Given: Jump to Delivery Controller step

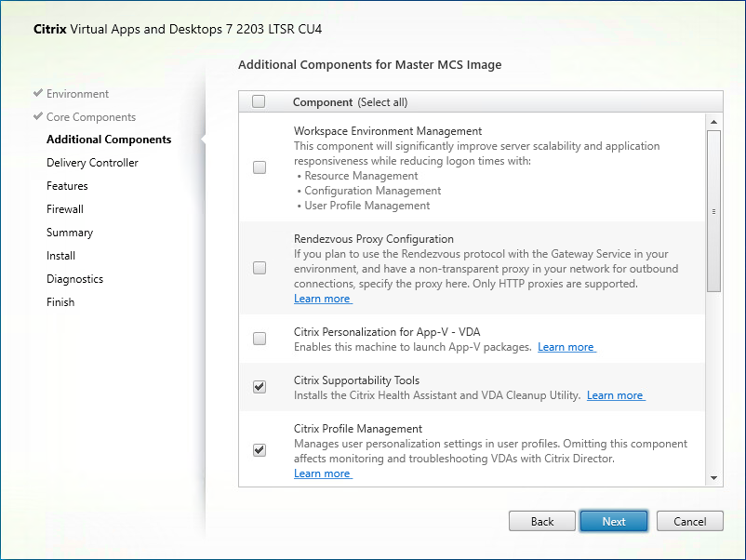Looking at the screenshot, I should click(x=92, y=163).
